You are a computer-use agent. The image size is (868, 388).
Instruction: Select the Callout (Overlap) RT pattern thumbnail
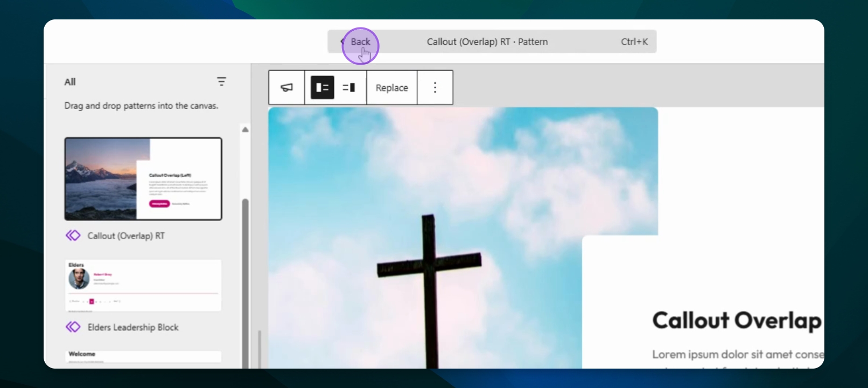(143, 179)
